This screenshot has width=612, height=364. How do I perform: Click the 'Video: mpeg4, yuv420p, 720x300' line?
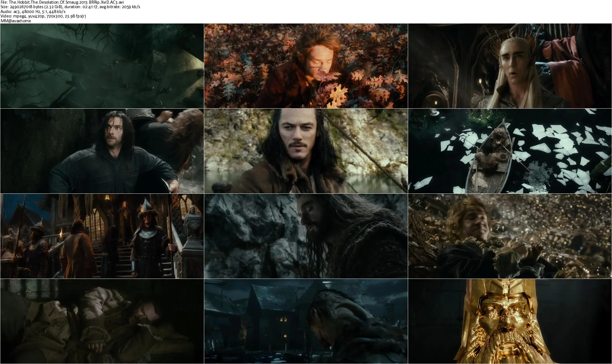[43, 16]
